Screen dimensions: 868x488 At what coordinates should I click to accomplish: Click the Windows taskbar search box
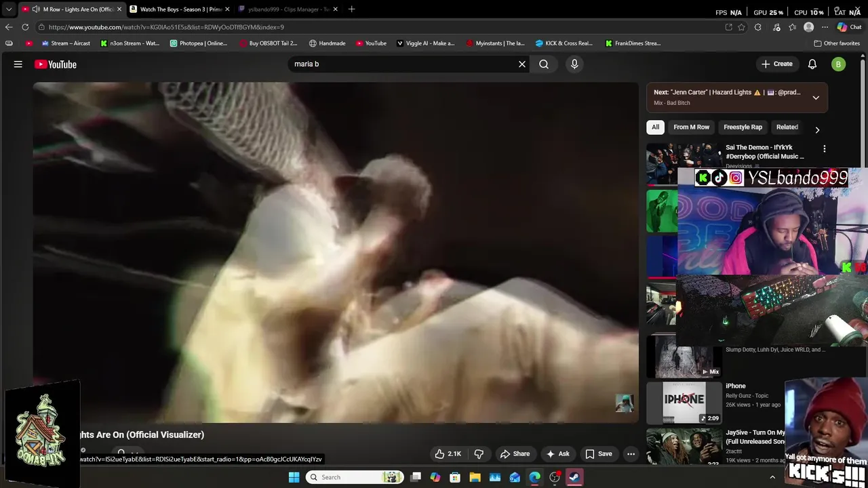[x=353, y=477]
